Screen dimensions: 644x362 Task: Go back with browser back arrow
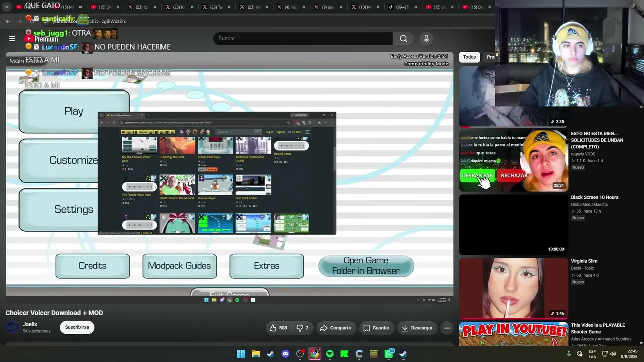pyautogui.click(x=8, y=21)
